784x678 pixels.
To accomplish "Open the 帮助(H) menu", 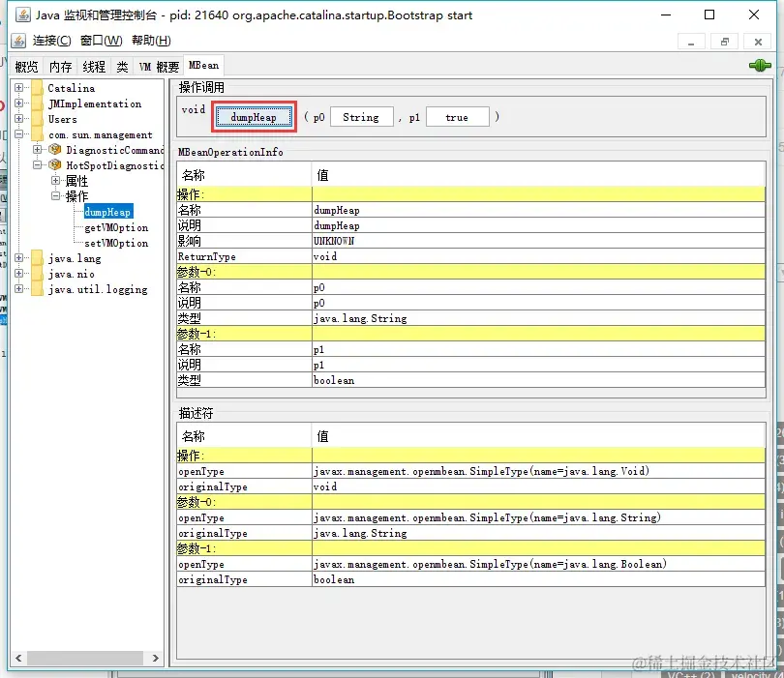I will [x=151, y=41].
